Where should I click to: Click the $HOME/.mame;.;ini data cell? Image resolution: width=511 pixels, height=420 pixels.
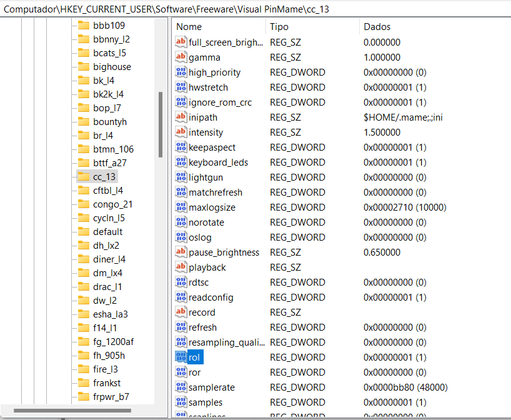(x=403, y=117)
